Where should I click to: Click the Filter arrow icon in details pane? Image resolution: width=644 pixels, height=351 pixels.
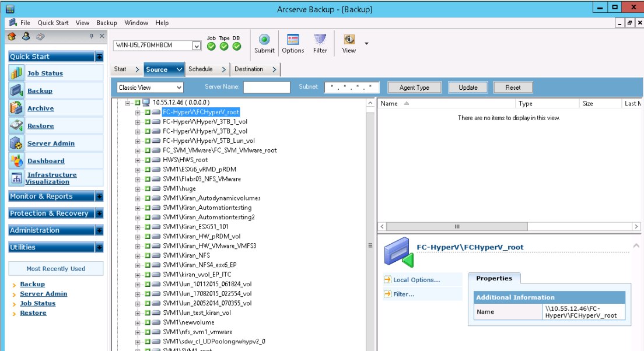tap(387, 294)
